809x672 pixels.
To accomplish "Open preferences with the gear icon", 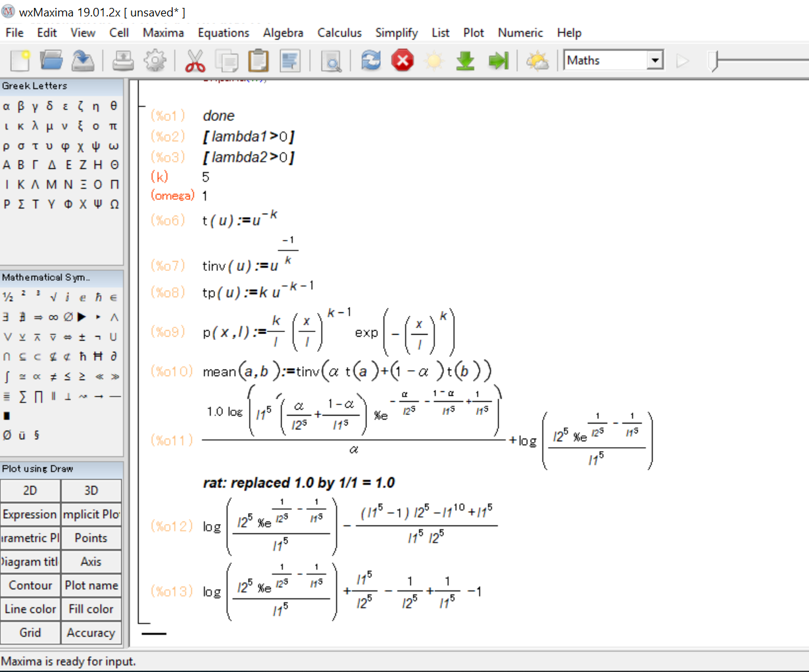I will coord(155,60).
